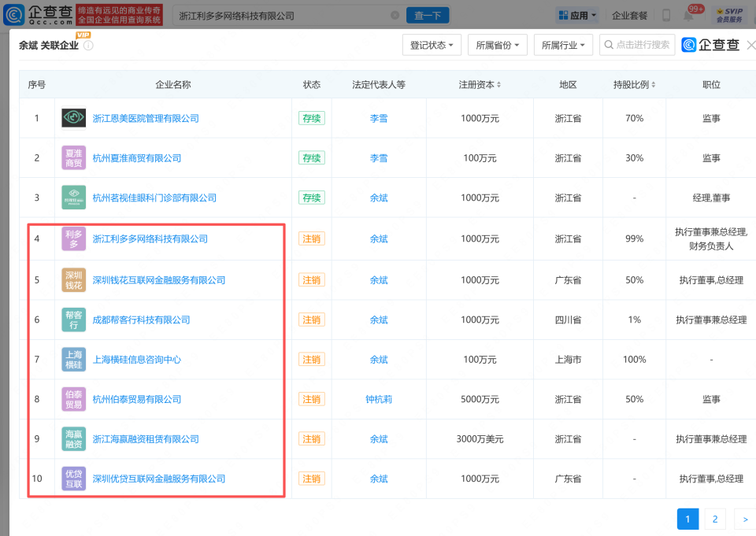Go to page 2 of results
The height and width of the screenshot is (536, 756).
[714, 519]
